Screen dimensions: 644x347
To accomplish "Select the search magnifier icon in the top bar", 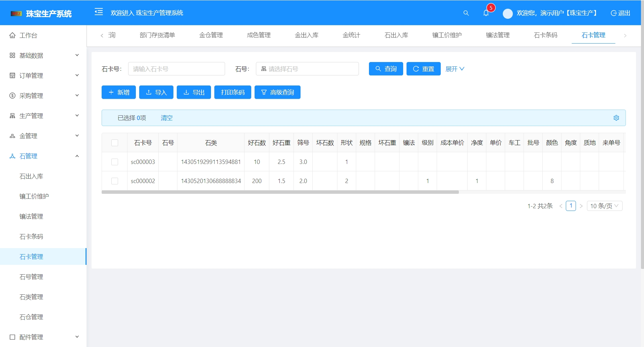I will coord(466,13).
